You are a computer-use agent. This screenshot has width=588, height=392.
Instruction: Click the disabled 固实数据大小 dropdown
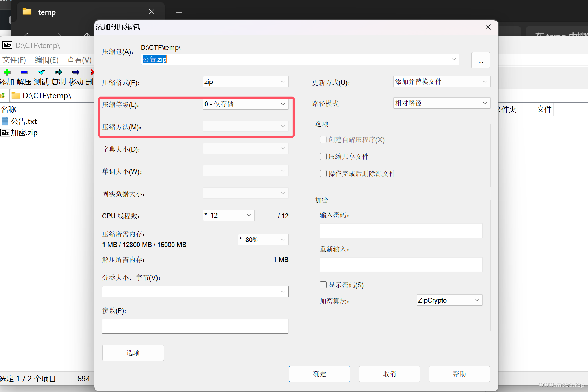pyautogui.click(x=246, y=193)
